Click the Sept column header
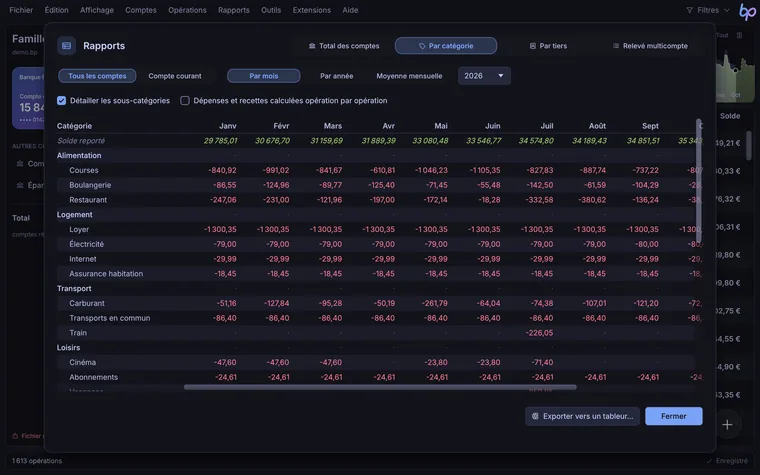This screenshot has height=475, width=760. pos(650,126)
